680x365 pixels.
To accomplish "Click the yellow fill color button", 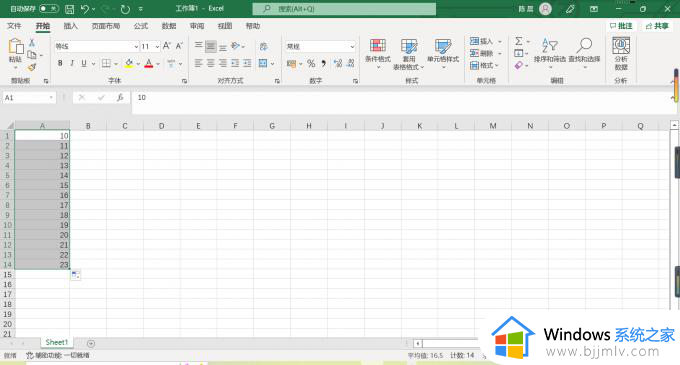I will [129, 64].
